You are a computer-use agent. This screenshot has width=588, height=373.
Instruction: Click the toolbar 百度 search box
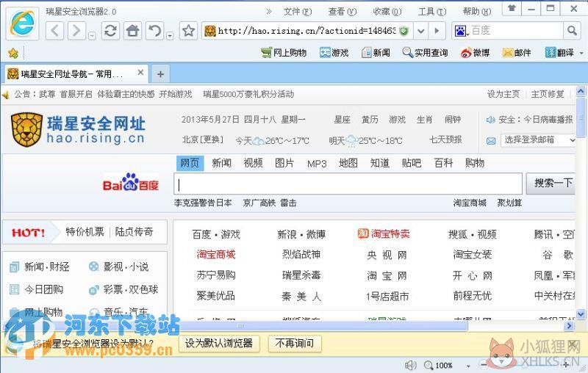click(516, 31)
